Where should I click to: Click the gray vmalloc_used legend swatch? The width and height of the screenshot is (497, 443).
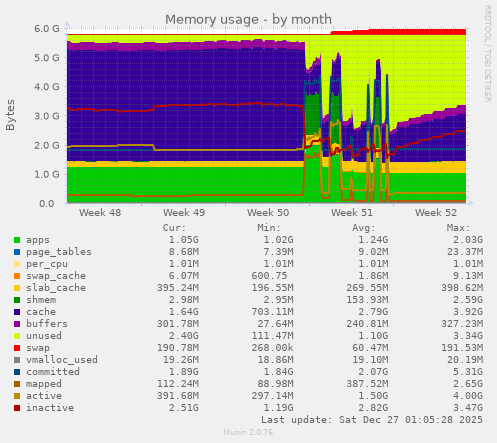click(x=17, y=360)
